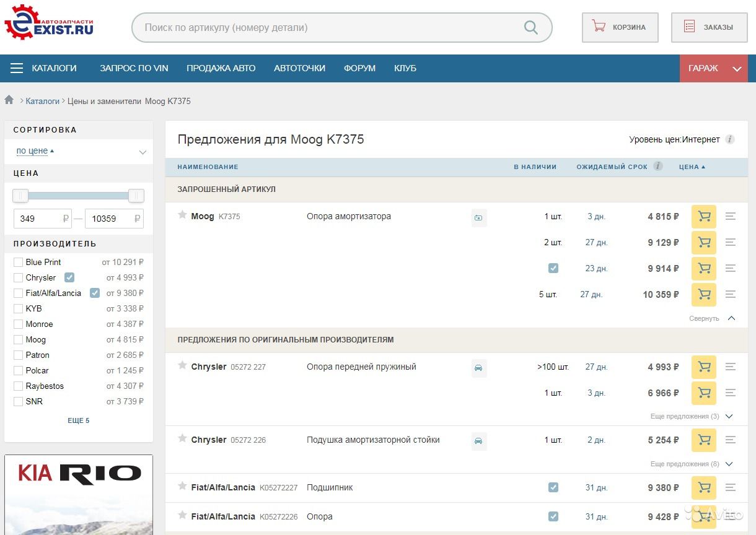
Task: Open details menu for 5 254 ₽ offer
Action: click(731, 440)
